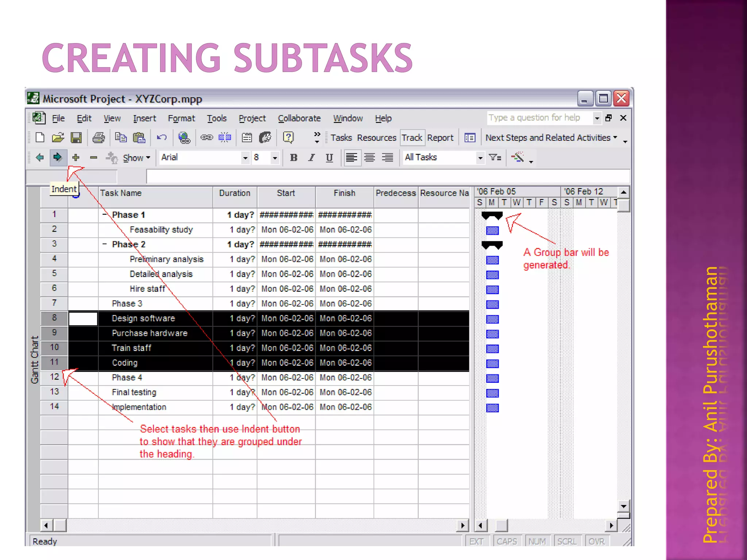This screenshot has width=747, height=560.
Task: Click the Print icon in toolbar
Action: (98, 138)
